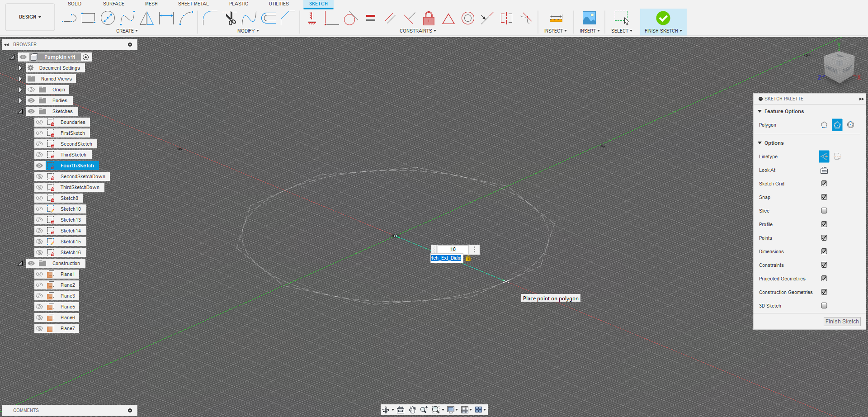Disable the Dimensions checkbox
This screenshot has height=417, width=868.
tap(824, 251)
